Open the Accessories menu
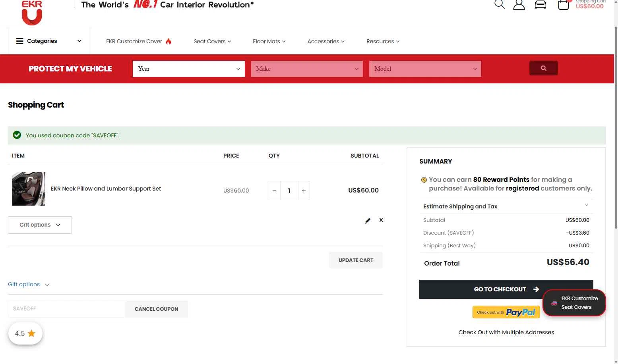Image resolution: width=618 pixels, height=364 pixels. (326, 41)
